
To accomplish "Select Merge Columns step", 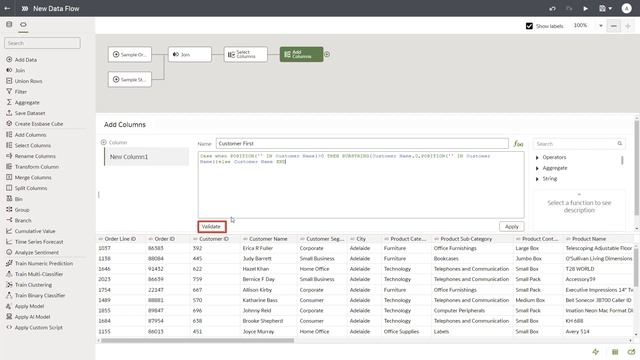I will (29, 178).
